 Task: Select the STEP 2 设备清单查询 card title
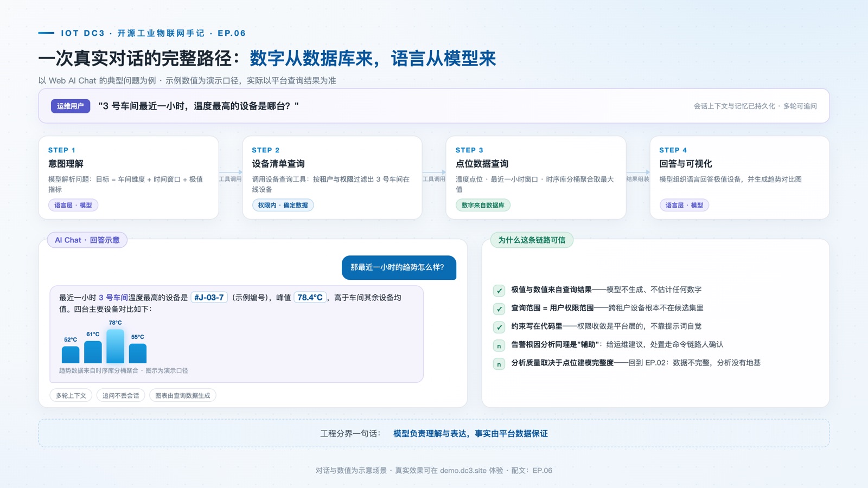tap(278, 163)
